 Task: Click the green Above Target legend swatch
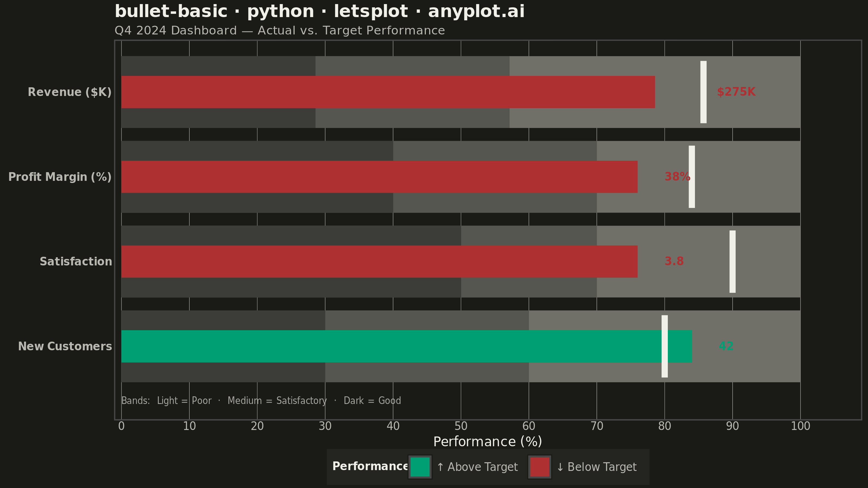click(420, 467)
